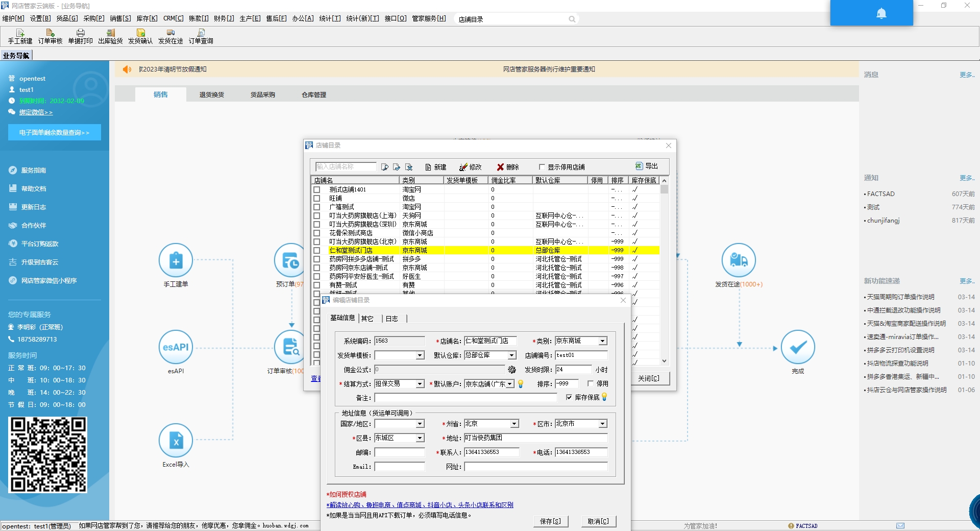Open the 发货在途 toolbar icon
This screenshot has height=531, width=980.
pyautogui.click(x=170, y=36)
